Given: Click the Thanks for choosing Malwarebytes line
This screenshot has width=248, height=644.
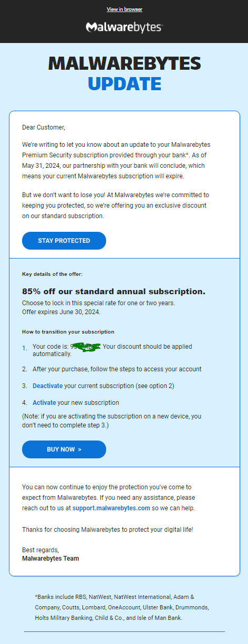Looking at the screenshot, I should (107, 530).
